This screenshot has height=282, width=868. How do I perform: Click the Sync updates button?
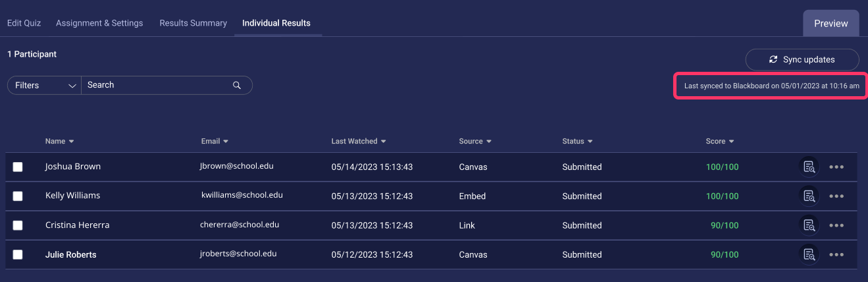tap(802, 59)
